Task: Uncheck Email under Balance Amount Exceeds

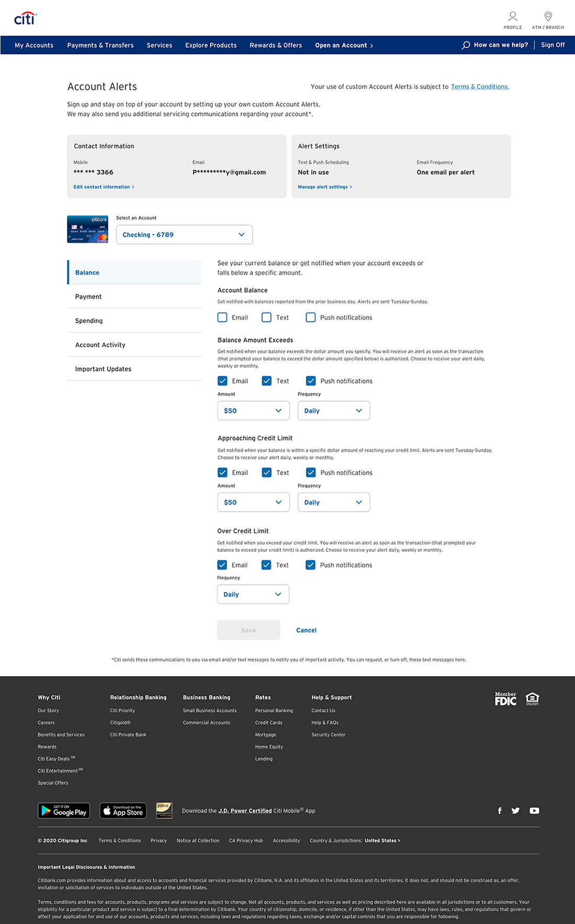Action: pyautogui.click(x=223, y=381)
